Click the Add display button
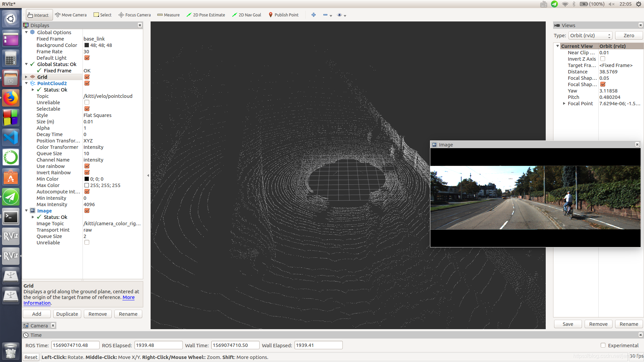The image size is (644, 362). tap(37, 314)
